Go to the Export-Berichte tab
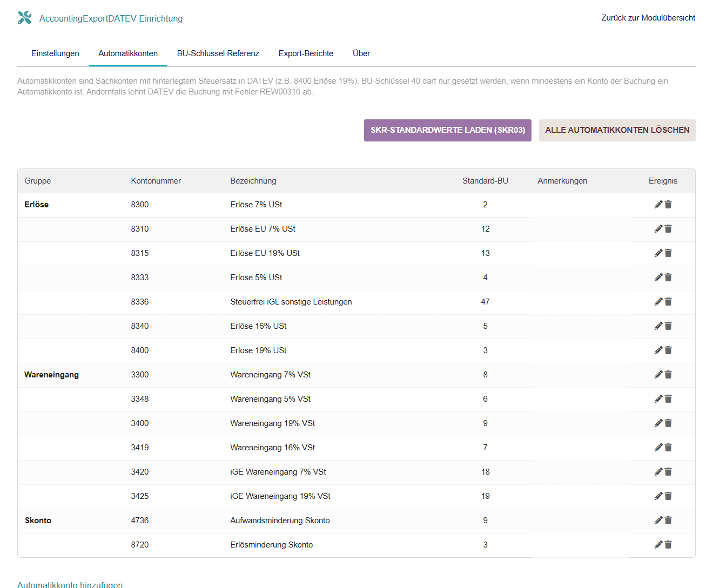This screenshot has width=713, height=588. point(306,53)
